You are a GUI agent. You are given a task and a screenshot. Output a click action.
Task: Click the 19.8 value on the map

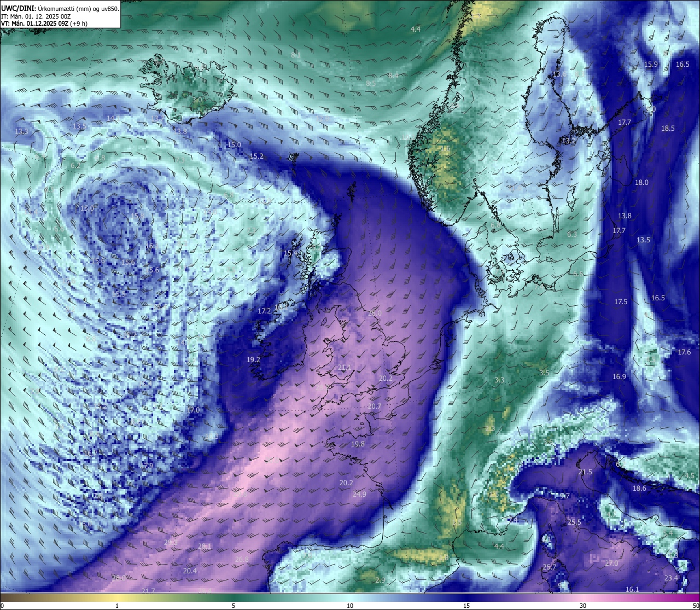(358, 444)
